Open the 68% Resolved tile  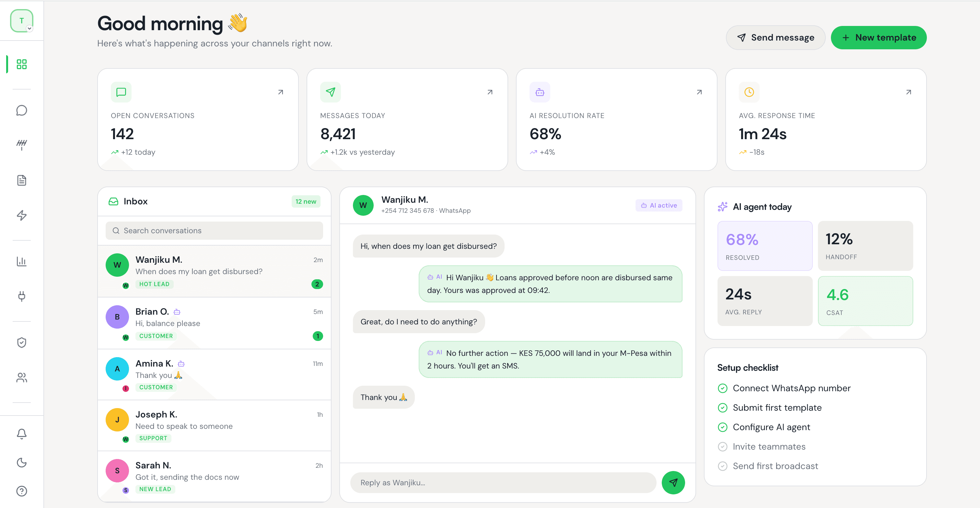(765, 246)
